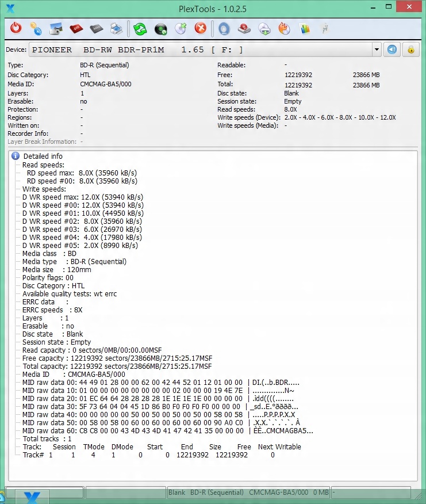Click the PIONEER BD-RW device name field
Viewport: 426px width, 504px height.
click(x=201, y=49)
